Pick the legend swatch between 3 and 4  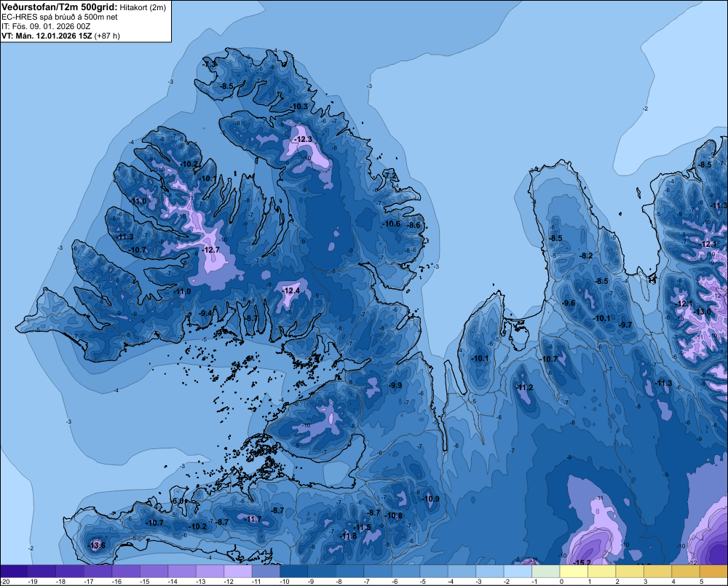657,571
